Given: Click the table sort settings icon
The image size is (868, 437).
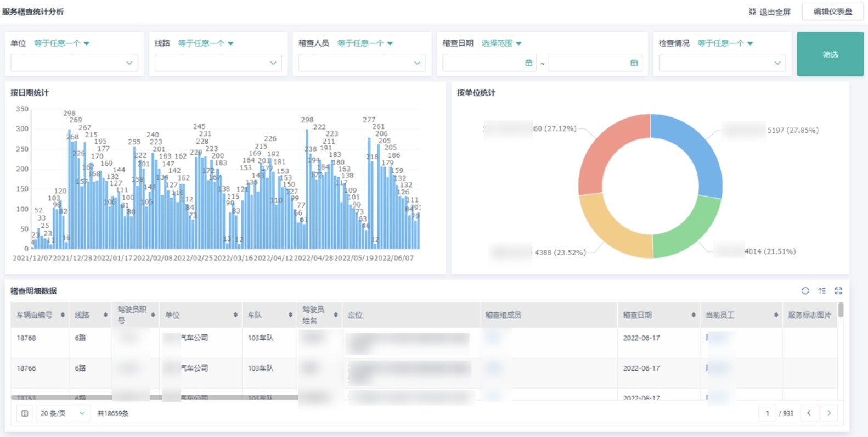Looking at the screenshot, I should (x=822, y=291).
